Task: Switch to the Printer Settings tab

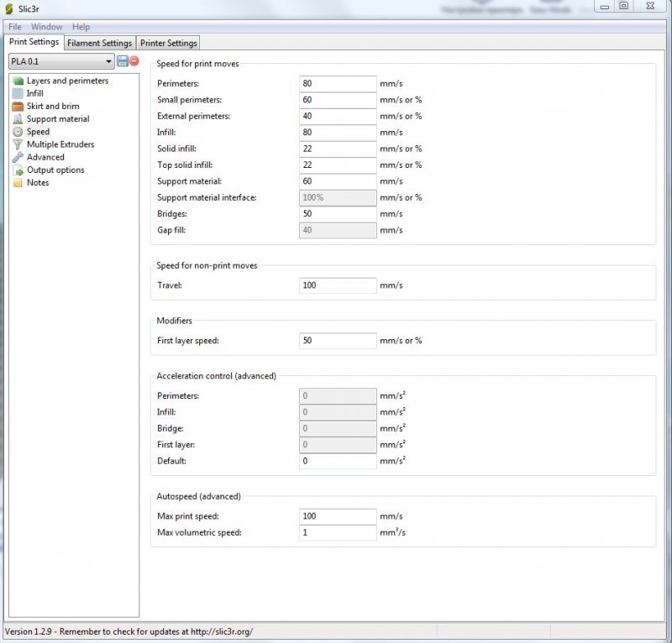Action: [168, 43]
